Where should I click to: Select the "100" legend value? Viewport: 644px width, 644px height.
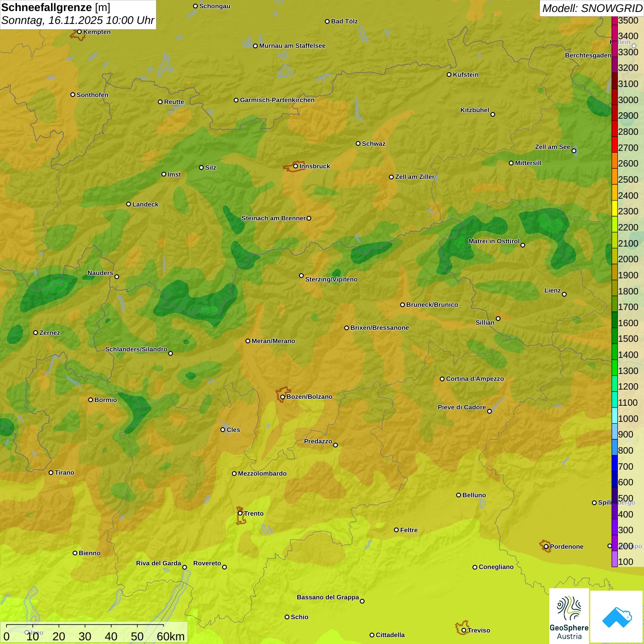pyautogui.click(x=626, y=562)
